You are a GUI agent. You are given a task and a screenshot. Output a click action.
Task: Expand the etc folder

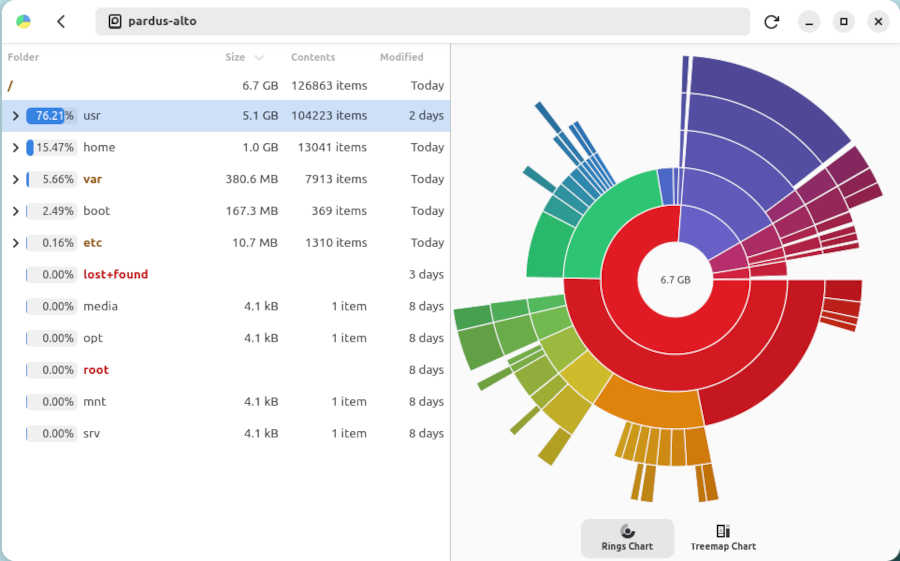(15, 243)
